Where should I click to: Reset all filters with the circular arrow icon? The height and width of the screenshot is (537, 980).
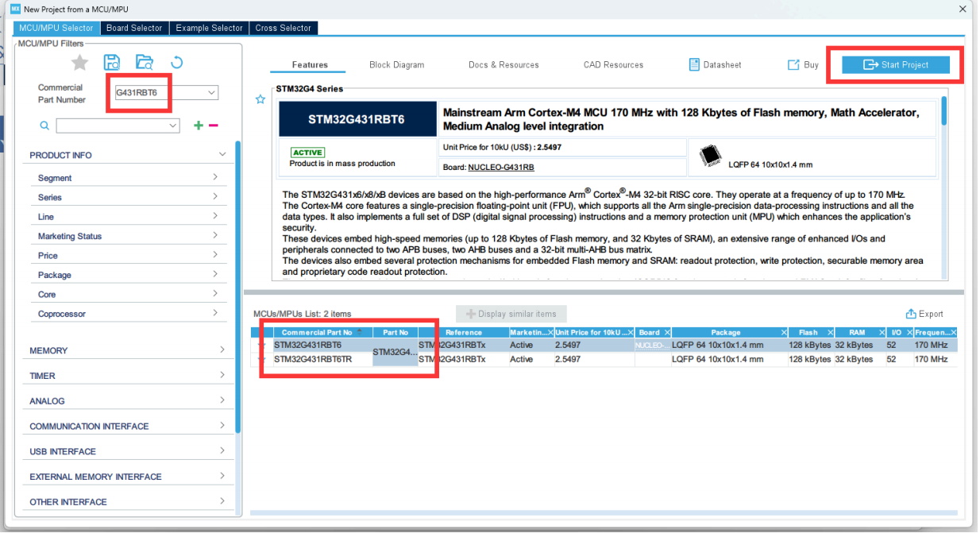pos(177,63)
